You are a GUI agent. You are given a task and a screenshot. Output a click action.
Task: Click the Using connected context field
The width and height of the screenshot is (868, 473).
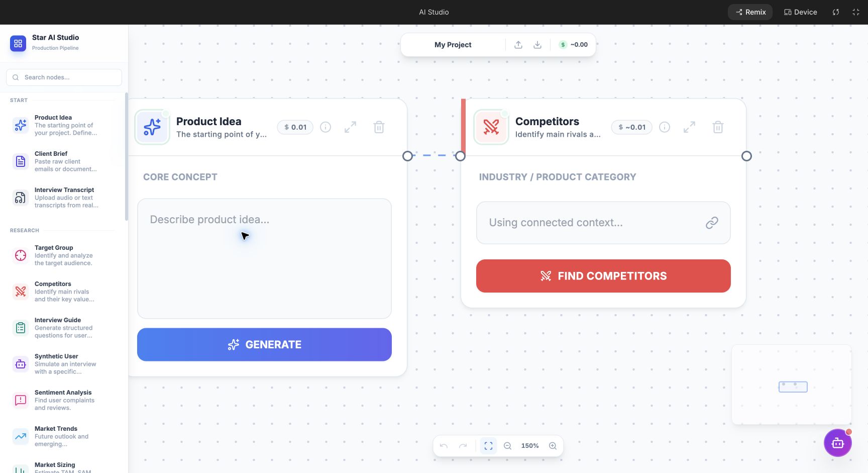tap(603, 223)
